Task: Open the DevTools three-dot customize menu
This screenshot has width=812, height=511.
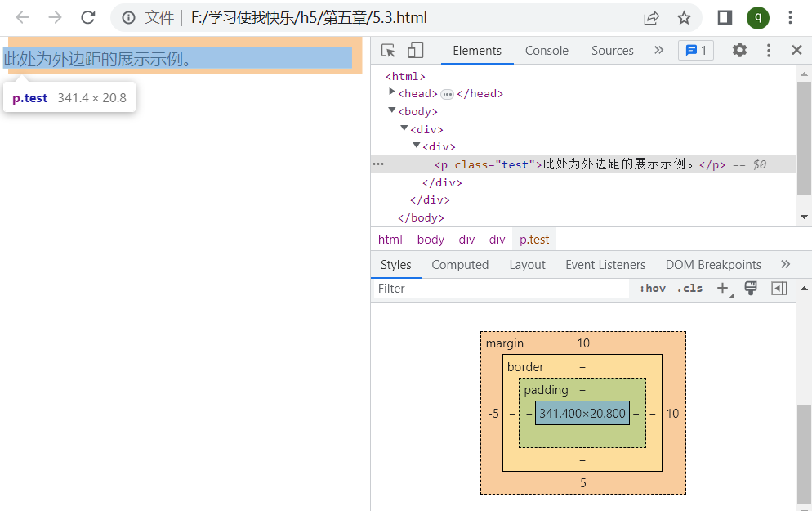Action: pyautogui.click(x=768, y=51)
